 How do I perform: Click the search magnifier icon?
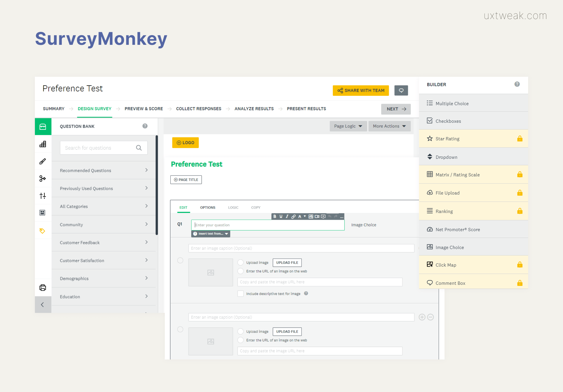click(139, 148)
